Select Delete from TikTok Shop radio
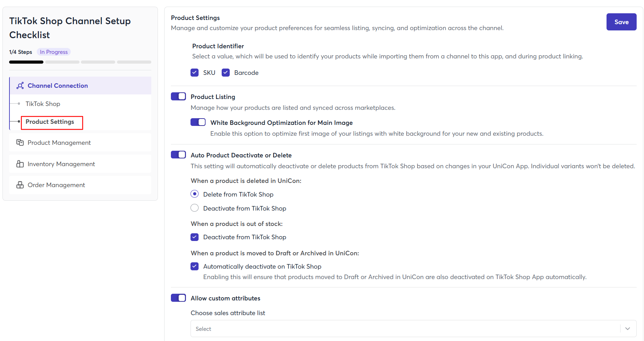644x341 pixels. coord(195,194)
